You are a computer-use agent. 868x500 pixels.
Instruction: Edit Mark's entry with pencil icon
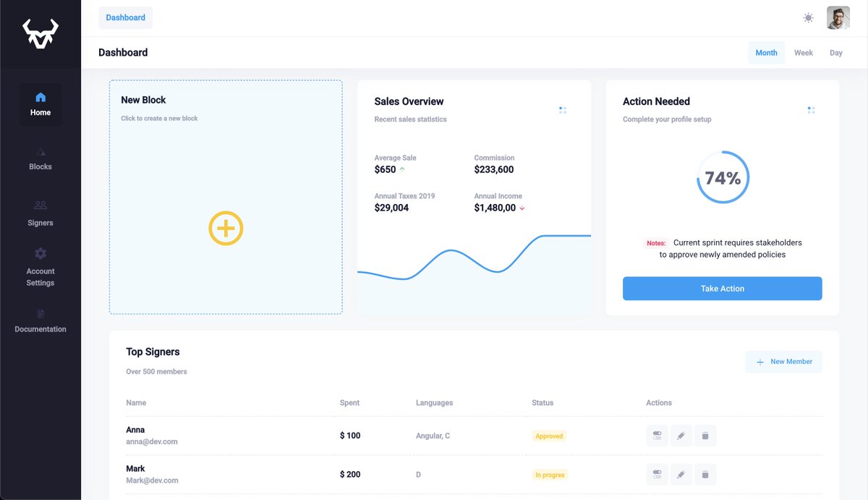(x=681, y=475)
